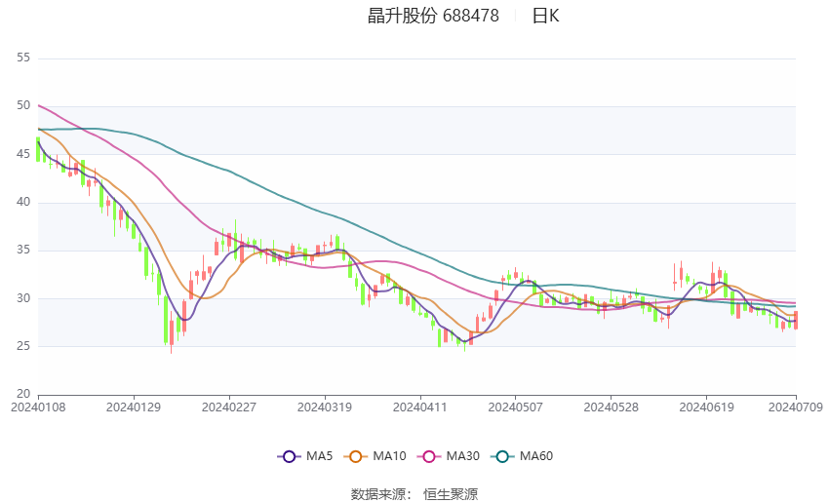Toggle the MA30 legend series
The height and width of the screenshot is (504, 829).
tap(449, 456)
